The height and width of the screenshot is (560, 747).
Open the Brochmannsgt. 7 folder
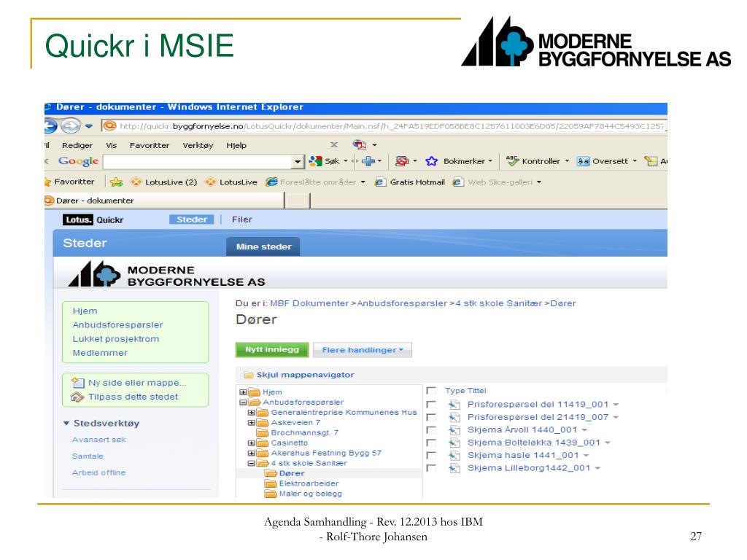coord(298,432)
